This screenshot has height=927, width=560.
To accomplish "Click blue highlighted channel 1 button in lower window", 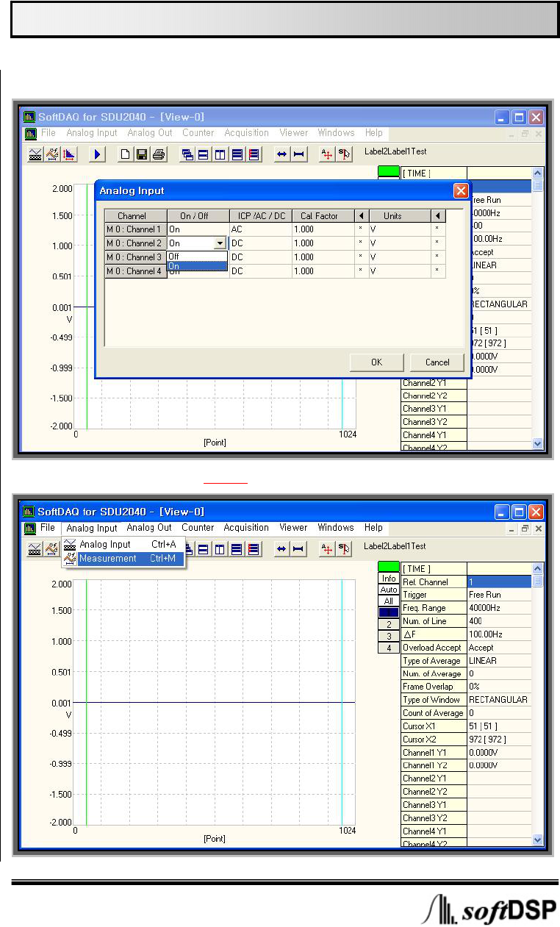I will tap(389, 612).
